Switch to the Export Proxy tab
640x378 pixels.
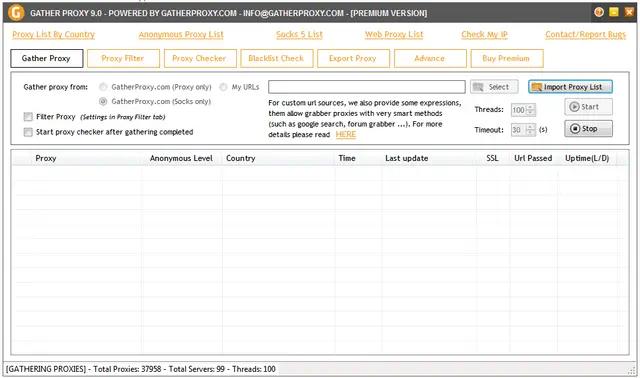pos(353,58)
